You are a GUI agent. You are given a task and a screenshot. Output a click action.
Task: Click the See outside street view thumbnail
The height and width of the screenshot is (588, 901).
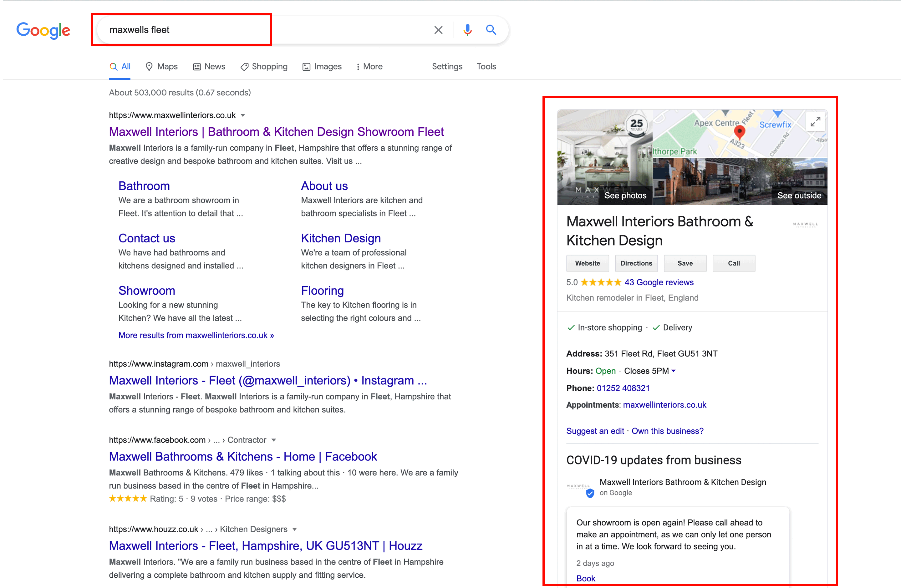(x=799, y=182)
